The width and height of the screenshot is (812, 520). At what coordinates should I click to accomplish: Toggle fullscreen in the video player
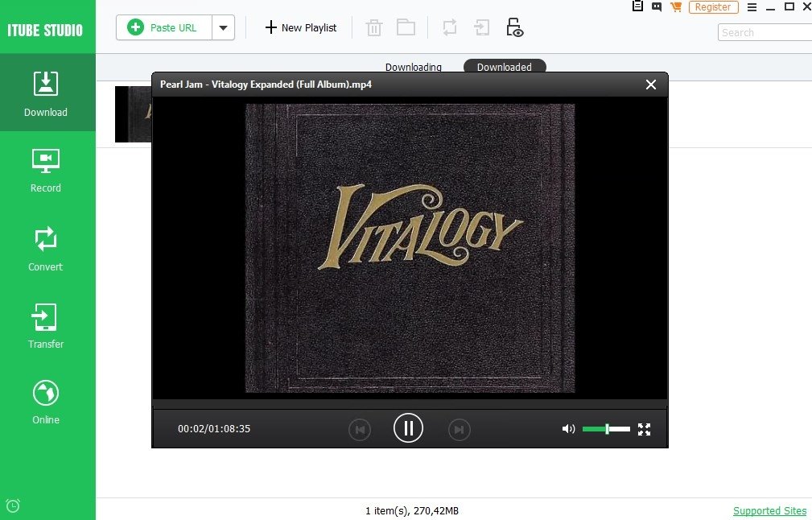coord(645,429)
